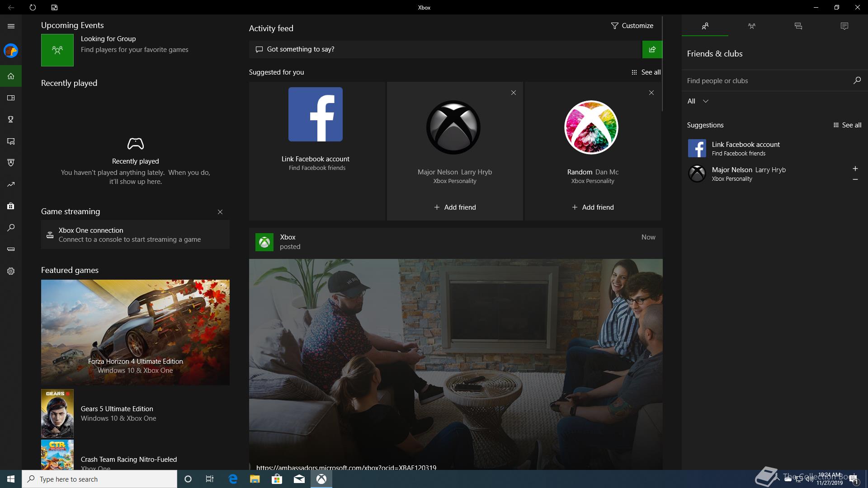Open Microsoft Store bag icon in sidebar
The width and height of the screenshot is (868, 488).
tap(11, 206)
